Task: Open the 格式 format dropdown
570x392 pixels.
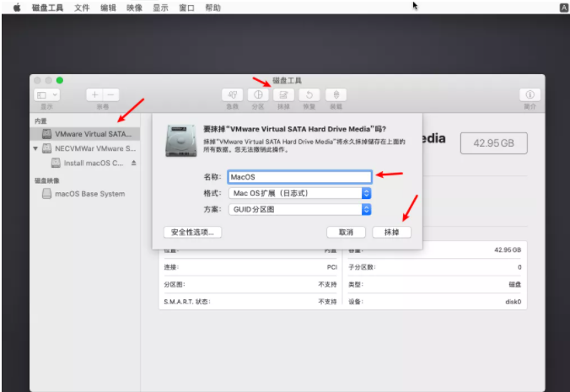Action: (299, 193)
